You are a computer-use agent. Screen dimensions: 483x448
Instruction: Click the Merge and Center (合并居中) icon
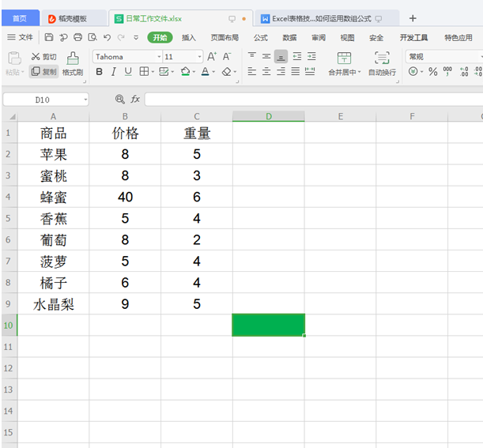click(344, 58)
